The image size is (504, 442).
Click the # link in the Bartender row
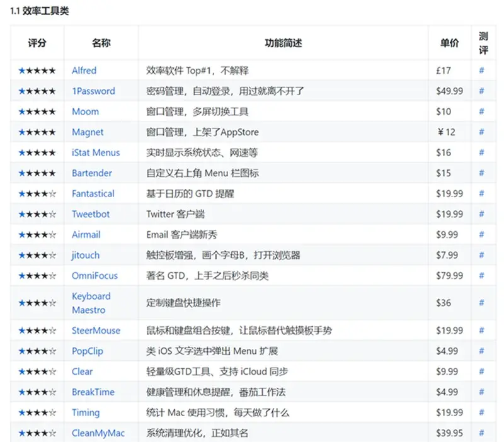click(x=481, y=173)
